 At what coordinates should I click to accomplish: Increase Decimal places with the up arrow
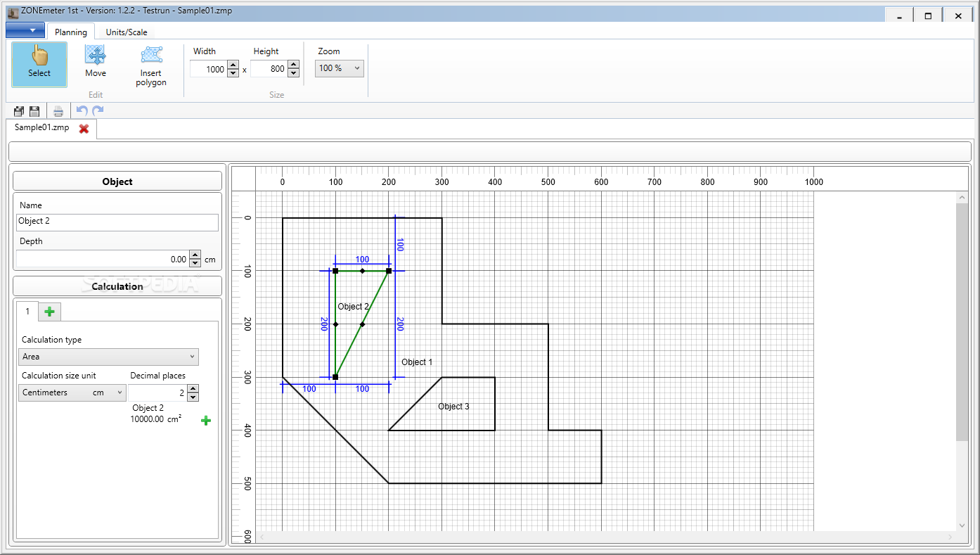tap(193, 388)
